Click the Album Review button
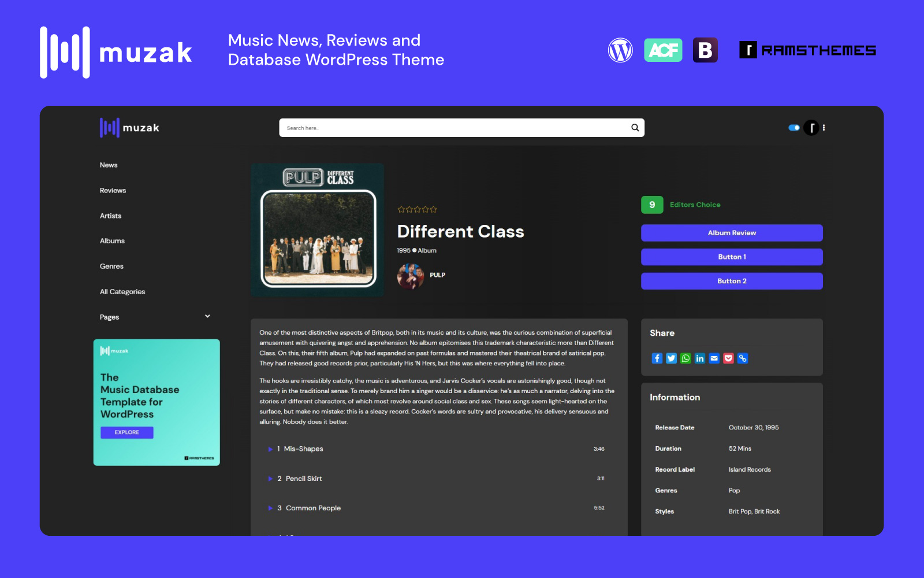This screenshot has height=578, width=924. coord(732,233)
